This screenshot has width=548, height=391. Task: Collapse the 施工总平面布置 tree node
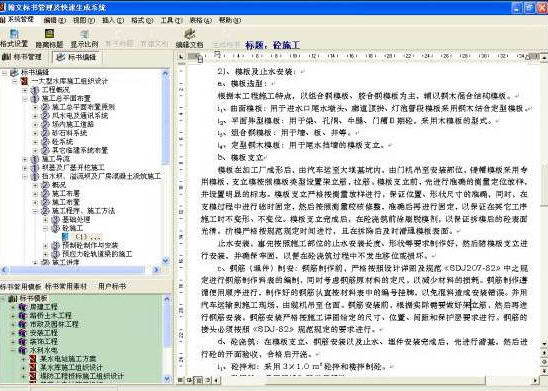pyautogui.click(x=25, y=99)
